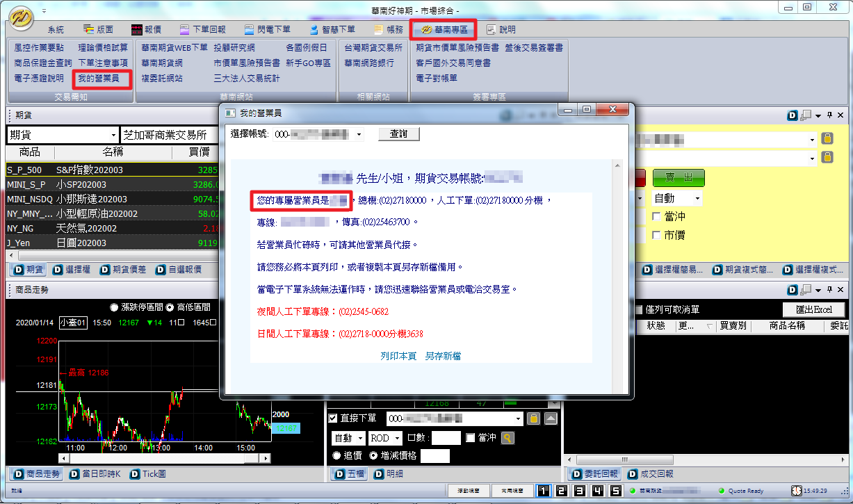Click the 常用視窗 status bar button
This screenshot has height=504, width=853.
(x=512, y=491)
